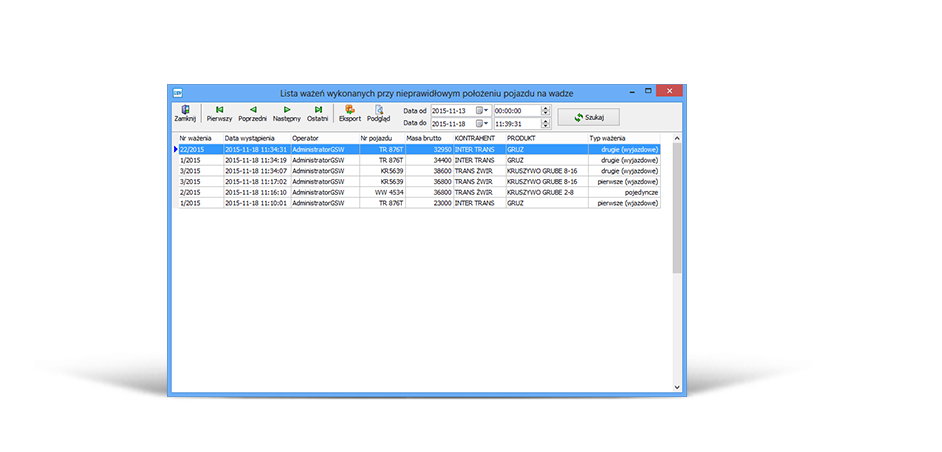This screenshot has width=942, height=452.
Task: Click the vertical scrollbar down arrow
Action: (677, 387)
